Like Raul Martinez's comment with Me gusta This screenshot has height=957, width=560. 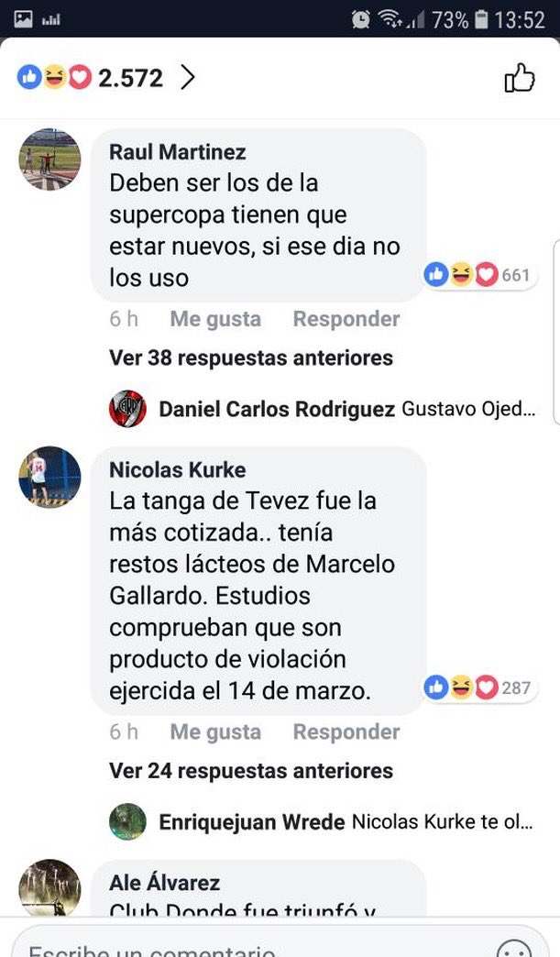click(215, 319)
